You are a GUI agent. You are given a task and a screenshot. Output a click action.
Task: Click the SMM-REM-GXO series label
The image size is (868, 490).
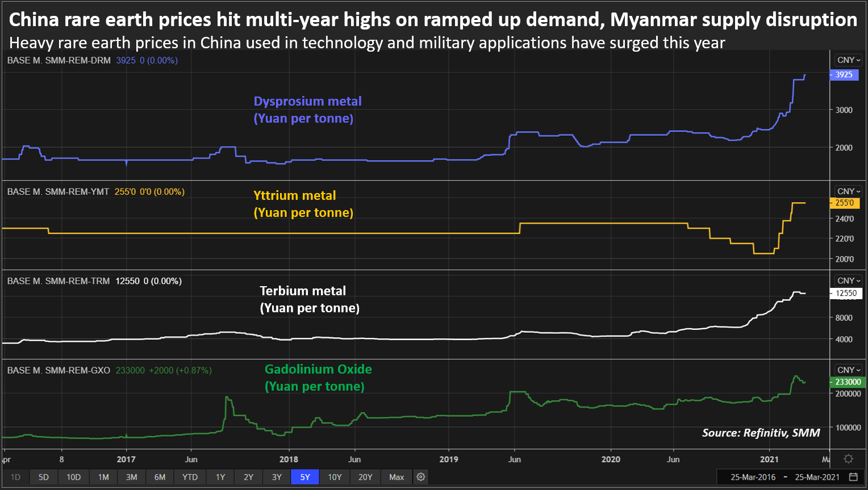coord(59,370)
